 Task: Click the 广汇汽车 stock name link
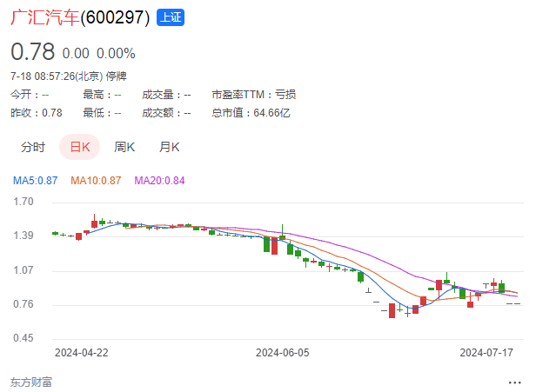coord(44,17)
